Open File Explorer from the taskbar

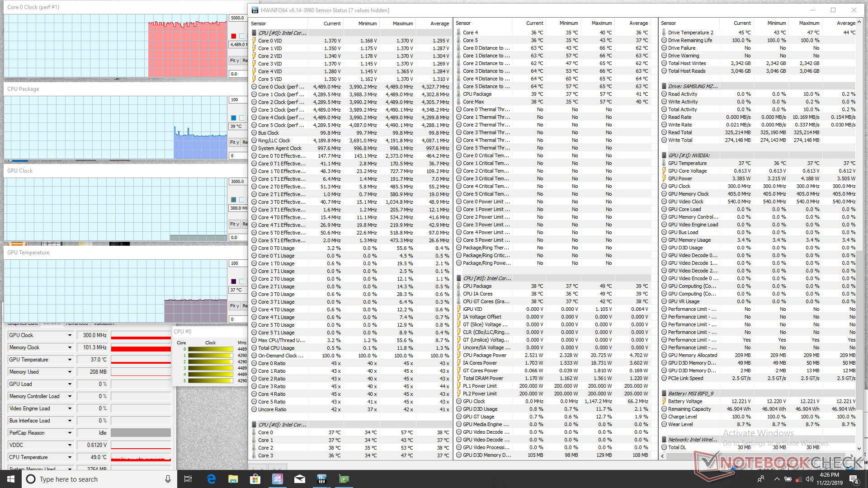coord(233,479)
